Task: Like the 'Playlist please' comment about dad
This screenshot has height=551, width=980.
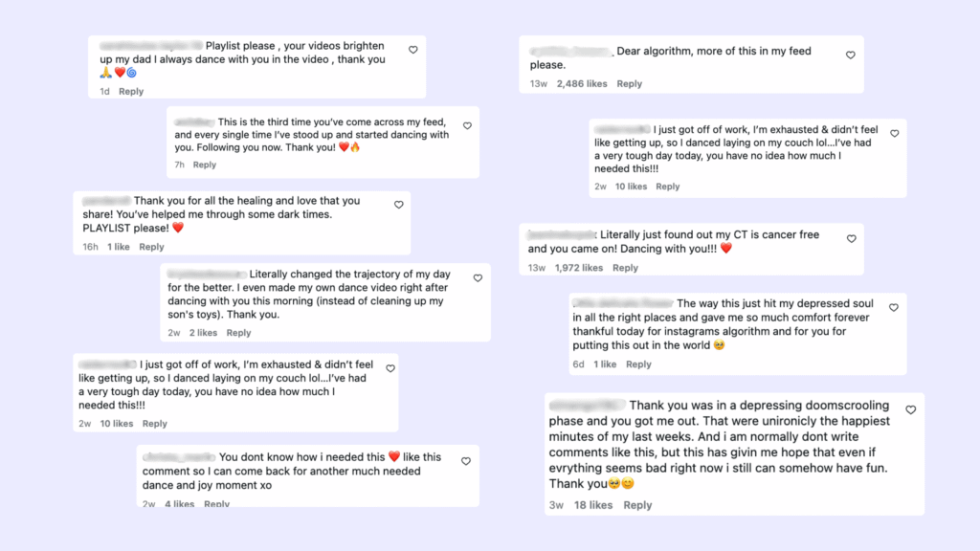Action: 413,50
